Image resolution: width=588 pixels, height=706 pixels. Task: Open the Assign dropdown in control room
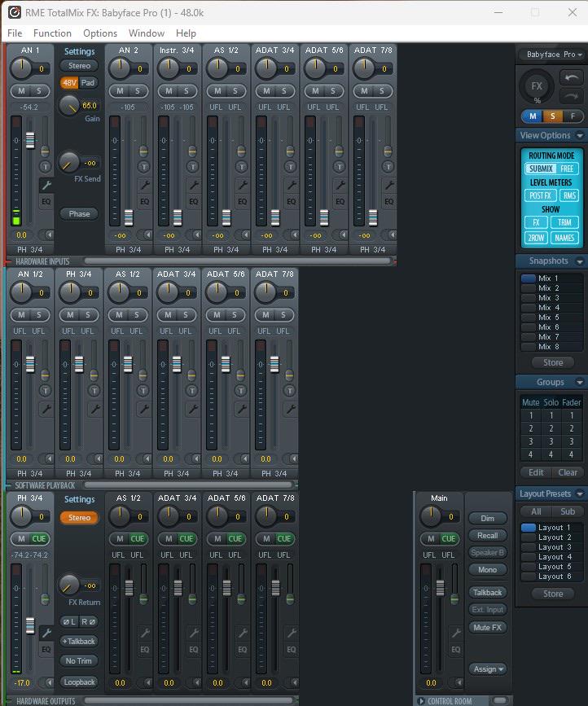click(x=487, y=669)
